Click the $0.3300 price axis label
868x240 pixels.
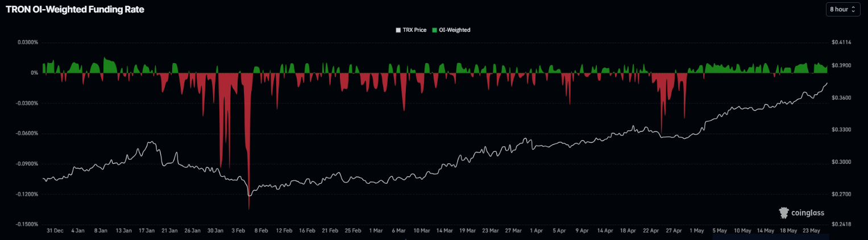click(x=842, y=130)
